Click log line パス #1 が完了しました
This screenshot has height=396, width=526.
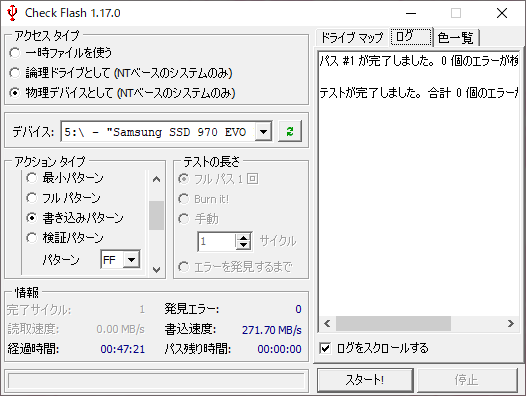pos(418,61)
